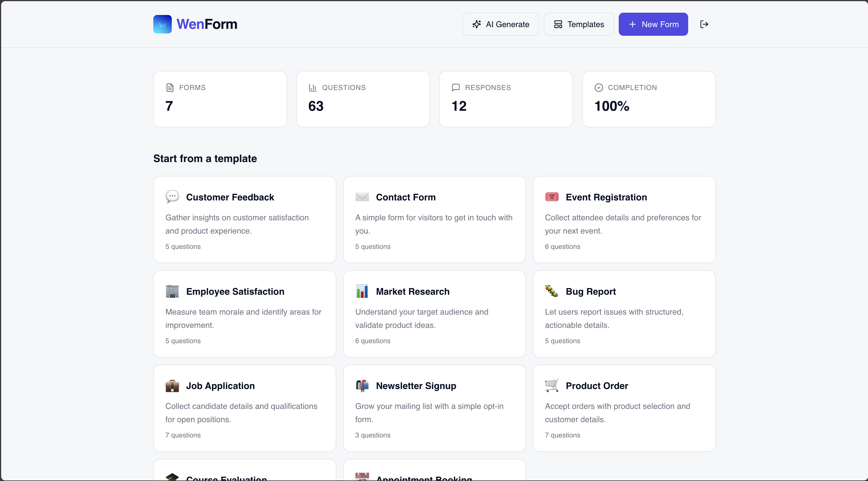Click the bar chart icon on Market Research
The width and height of the screenshot is (868, 481).
362,291
